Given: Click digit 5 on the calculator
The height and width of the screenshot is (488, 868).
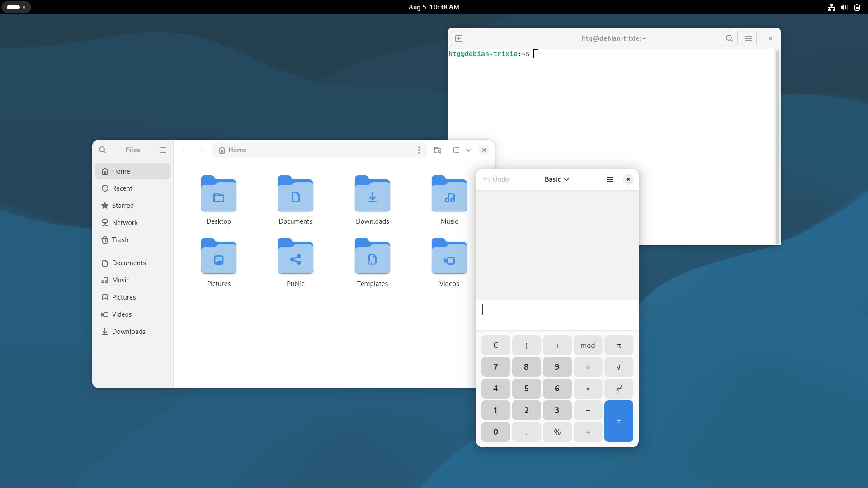Looking at the screenshot, I should tap(526, 389).
